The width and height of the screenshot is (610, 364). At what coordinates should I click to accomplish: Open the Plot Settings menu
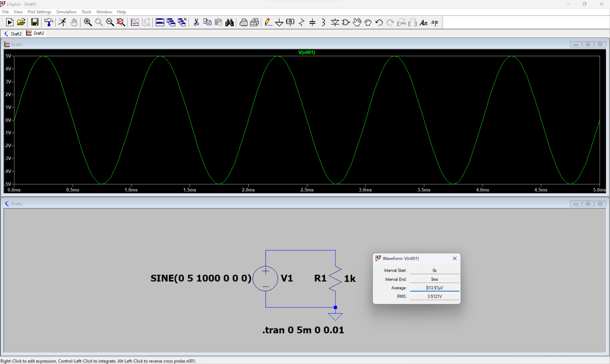pos(39,12)
